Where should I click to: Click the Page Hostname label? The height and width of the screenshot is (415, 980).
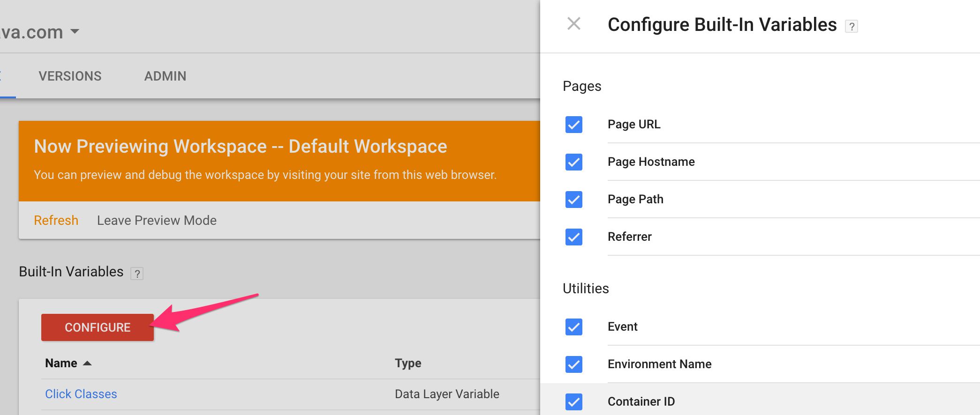click(x=651, y=162)
